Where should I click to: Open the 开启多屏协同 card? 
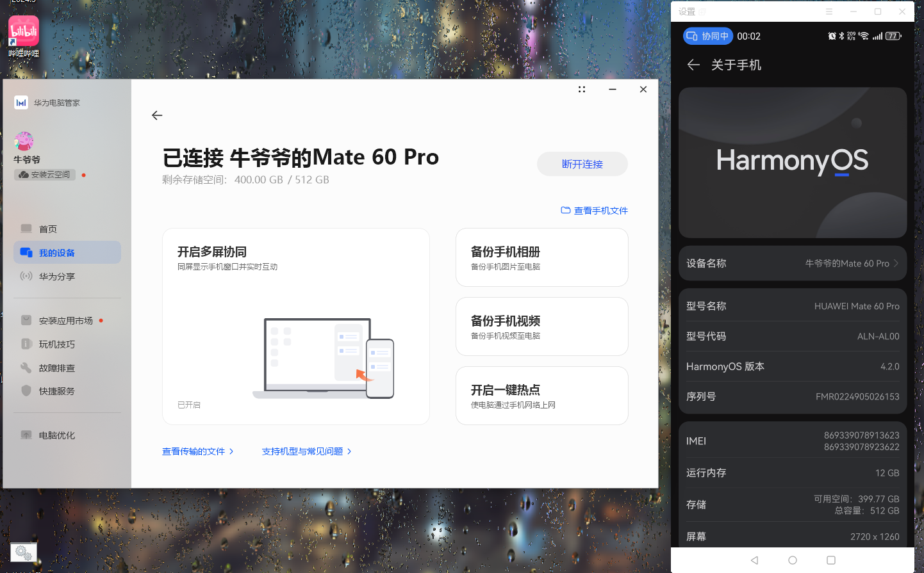point(296,327)
